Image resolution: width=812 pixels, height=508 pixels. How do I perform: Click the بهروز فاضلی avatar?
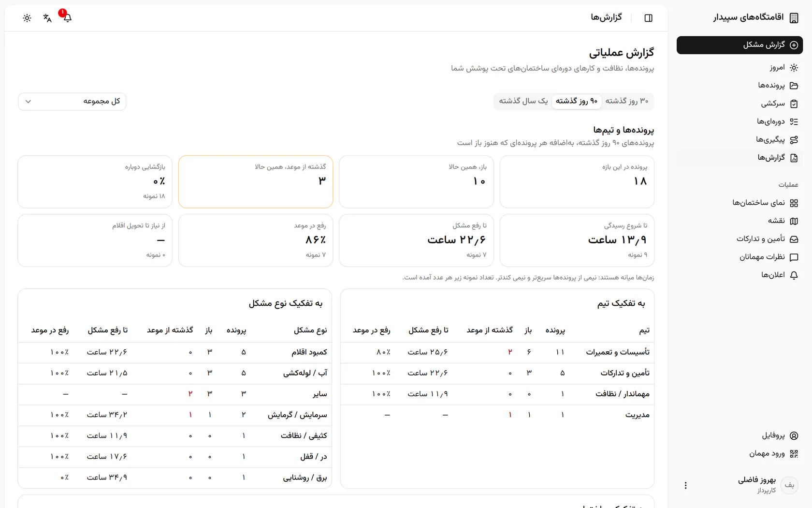click(x=789, y=485)
